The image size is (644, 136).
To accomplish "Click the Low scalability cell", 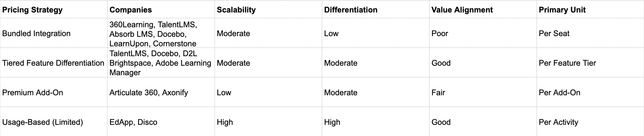I will 268,92.
